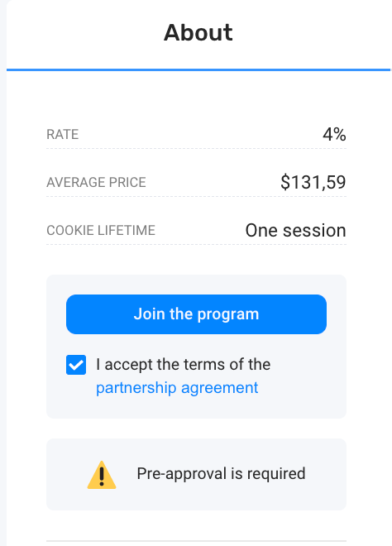
Task: Open the partnership agreement link
Action: pos(177,388)
